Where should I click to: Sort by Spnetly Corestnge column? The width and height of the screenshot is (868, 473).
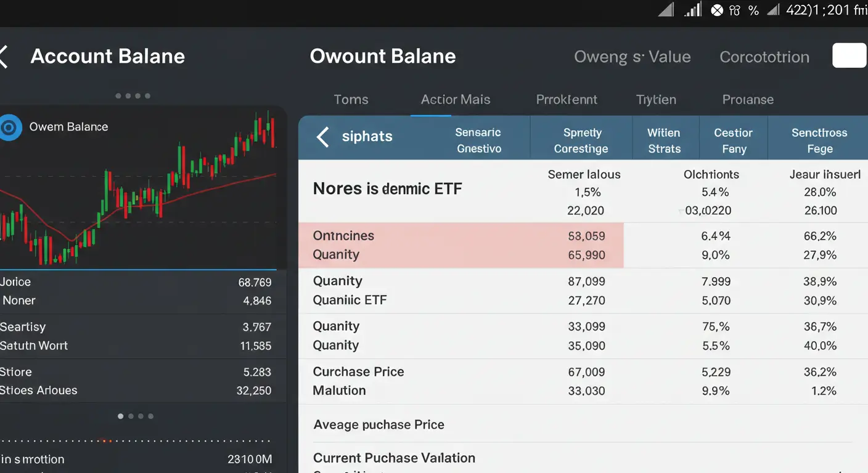coord(581,140)
